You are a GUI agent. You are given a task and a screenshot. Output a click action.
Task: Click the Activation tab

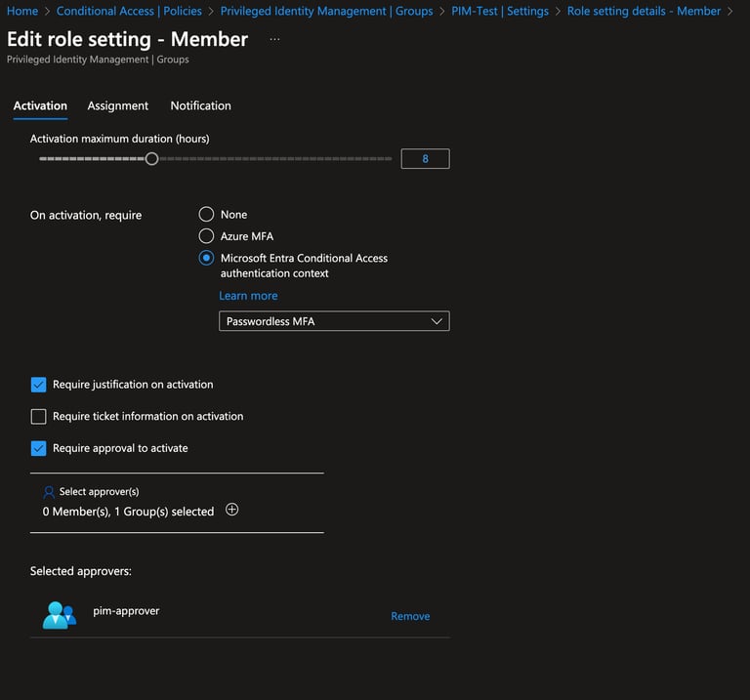40,105
